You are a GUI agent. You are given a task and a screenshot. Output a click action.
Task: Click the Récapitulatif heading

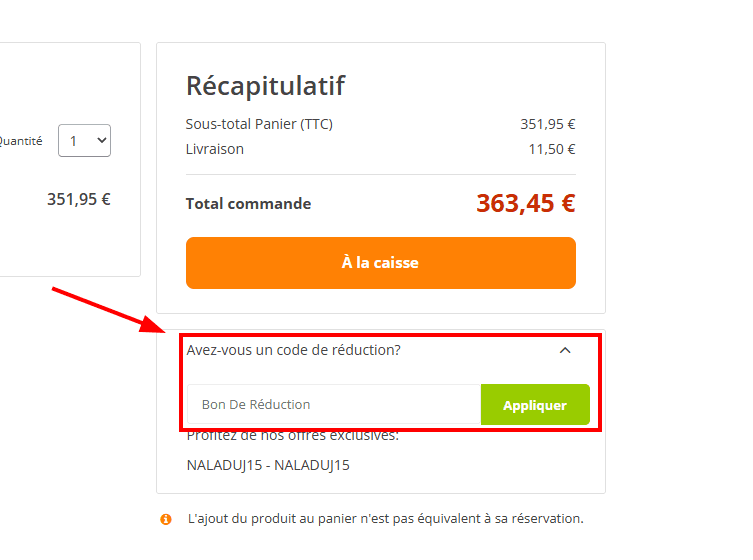tap(265, 86)
